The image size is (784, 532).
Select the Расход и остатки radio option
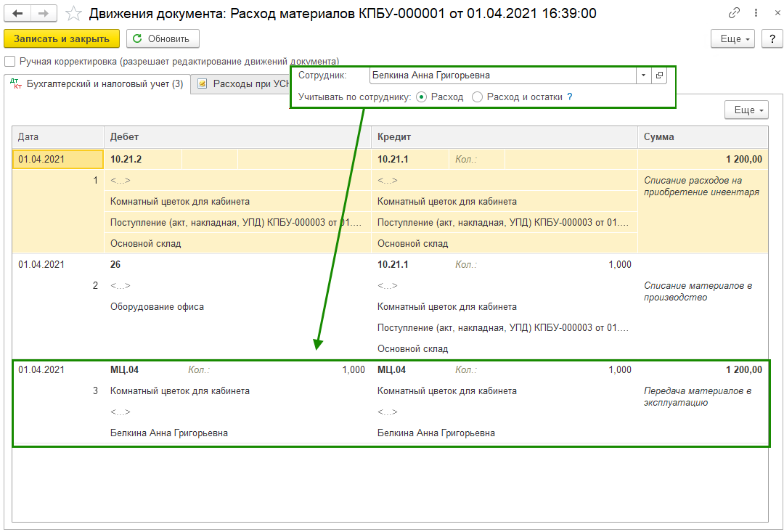tap(477, 97)
